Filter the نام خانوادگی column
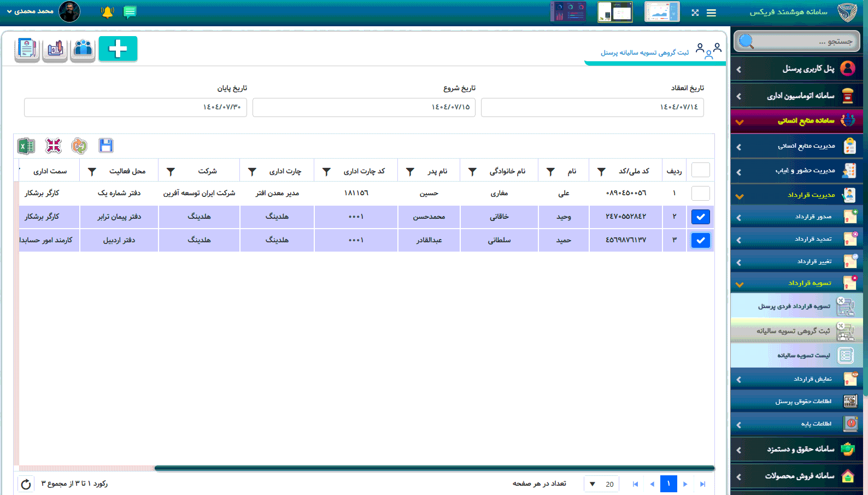 point(472,172)
